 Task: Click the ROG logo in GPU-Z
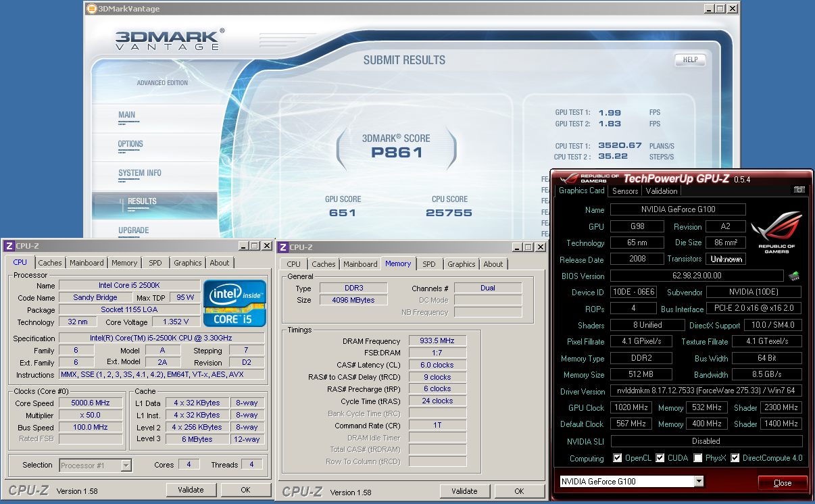776,231
